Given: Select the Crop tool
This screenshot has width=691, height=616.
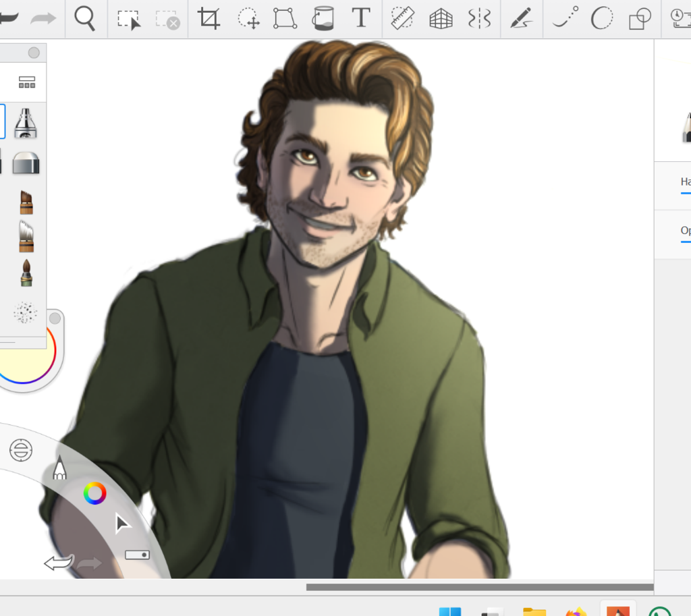Looking at the screenshot, I should pos(209,18).
